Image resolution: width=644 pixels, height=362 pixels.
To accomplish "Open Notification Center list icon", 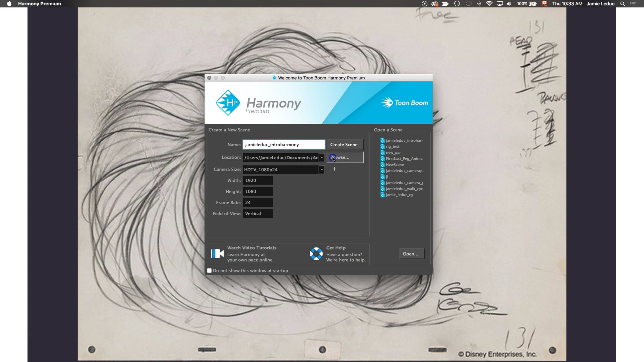I will tap(633, 4).
